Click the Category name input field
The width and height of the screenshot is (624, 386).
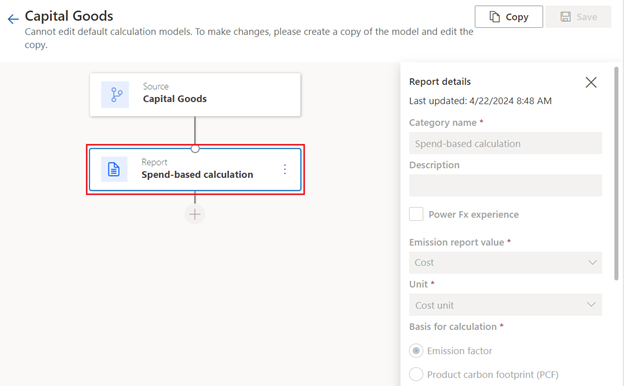(x=505, y=143)
